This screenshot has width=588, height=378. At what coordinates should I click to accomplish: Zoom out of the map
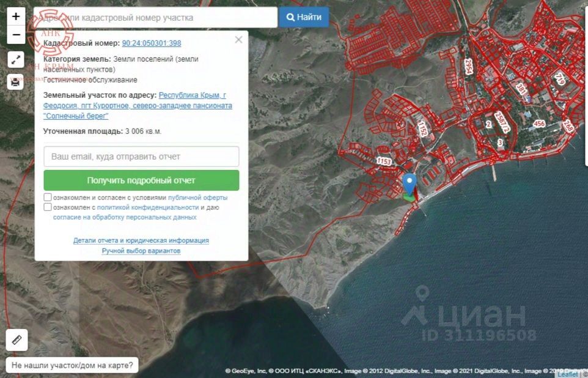coord(16,35)
